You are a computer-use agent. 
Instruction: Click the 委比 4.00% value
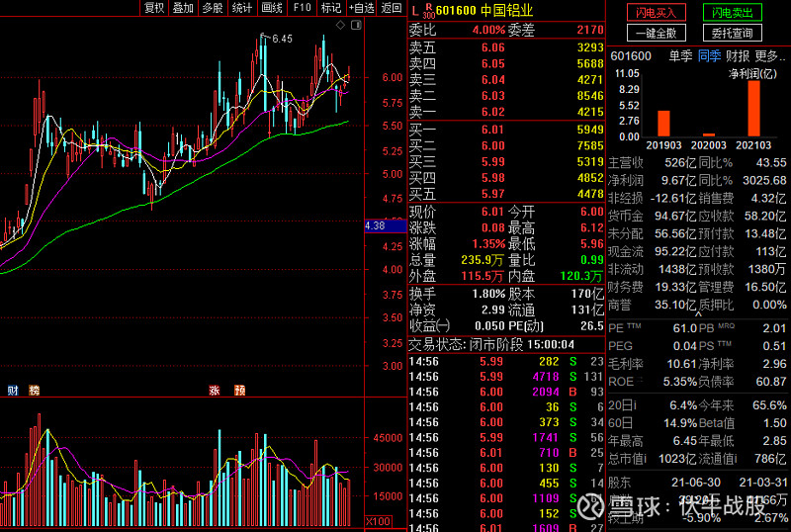[x=488, y=31]
